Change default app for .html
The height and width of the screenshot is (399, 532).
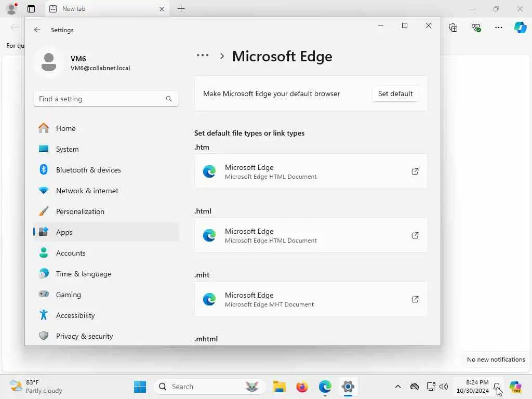click(311, 235)
